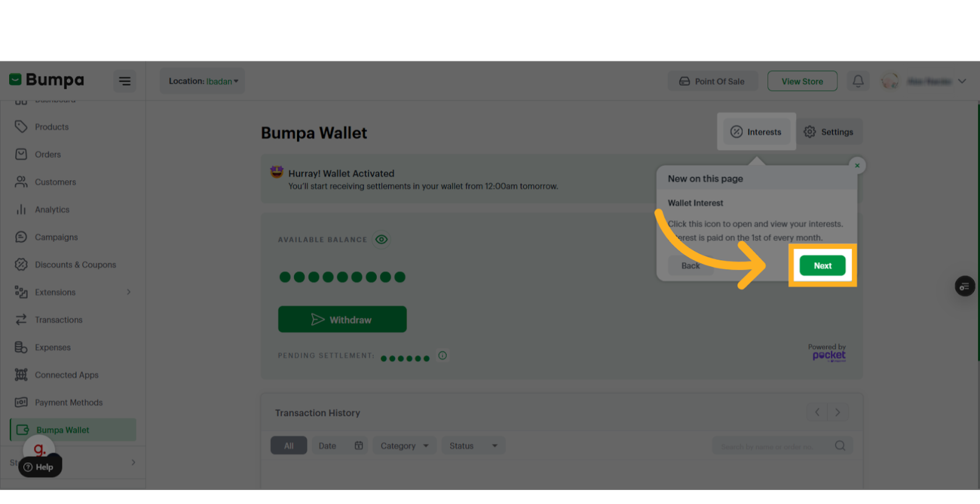Image resolution: width=980 pixels, height=504 pixels.
Task: Click the pending settlement info icon
Action: (x=442, y=356)
